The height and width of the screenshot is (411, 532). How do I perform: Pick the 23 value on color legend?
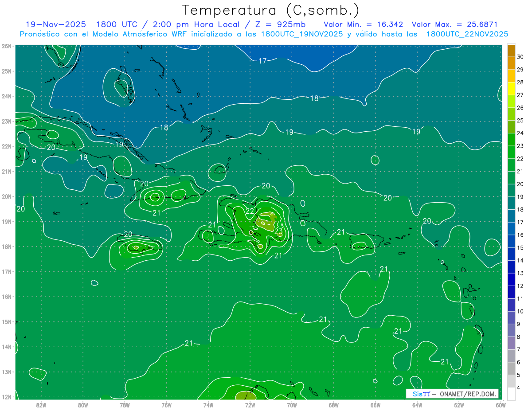(x=520, y=146)
